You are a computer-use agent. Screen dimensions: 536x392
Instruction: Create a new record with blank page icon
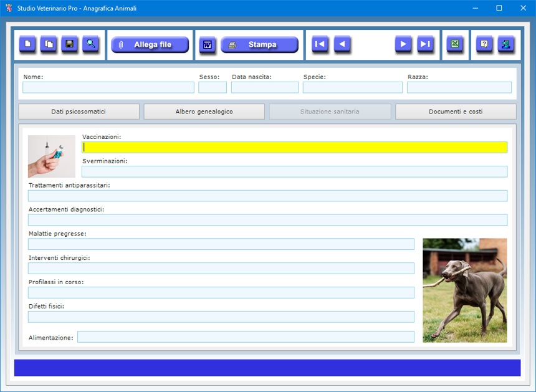point(27,44)
